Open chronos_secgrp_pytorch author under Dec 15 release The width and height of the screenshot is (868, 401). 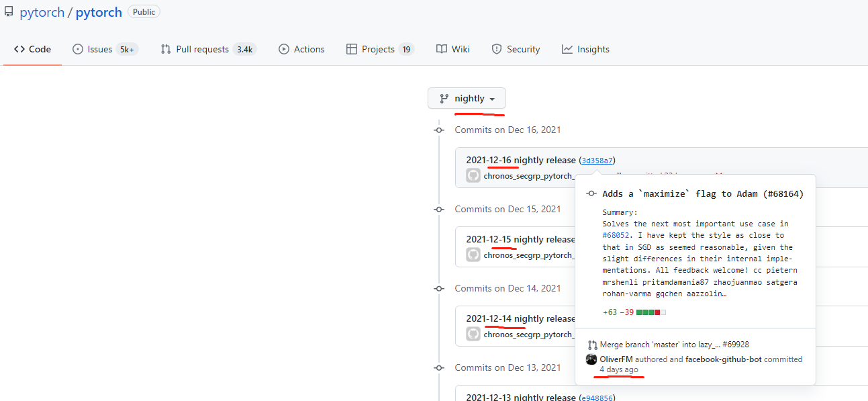click(x=529, y=255)
